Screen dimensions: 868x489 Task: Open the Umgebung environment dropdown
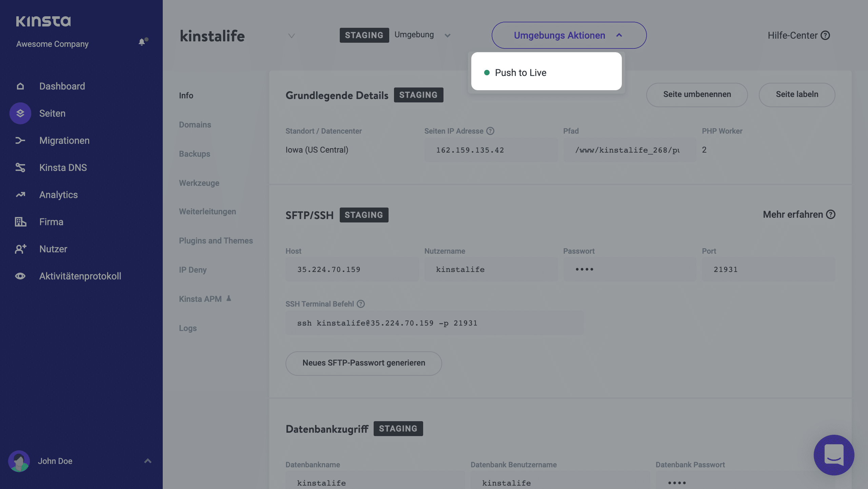click(x=447, y=35)
